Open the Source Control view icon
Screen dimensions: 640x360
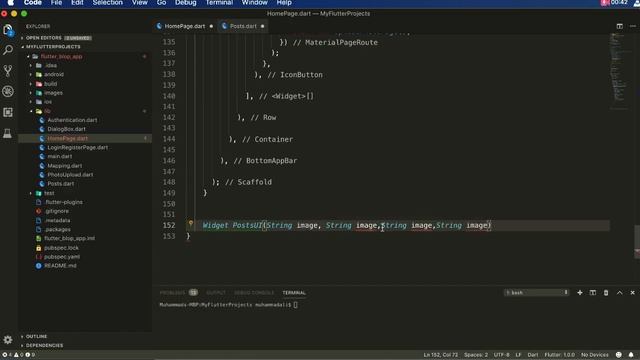[x=8, y=71]
